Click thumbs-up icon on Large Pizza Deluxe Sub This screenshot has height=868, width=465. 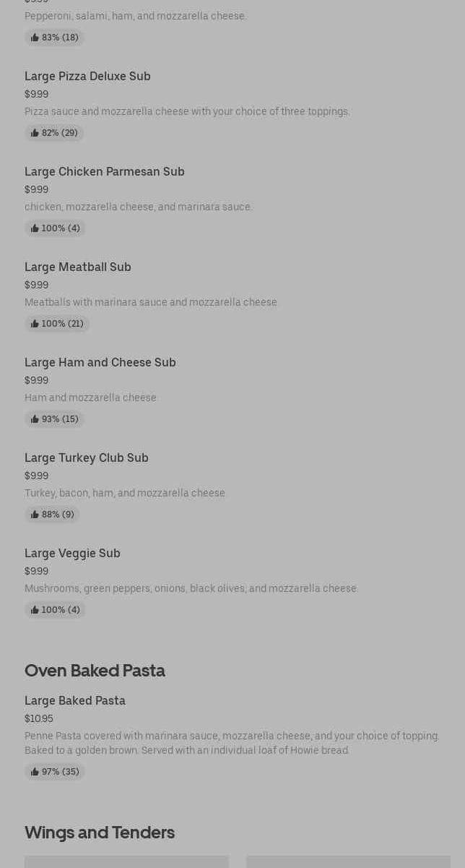click(x=35, y=133)
